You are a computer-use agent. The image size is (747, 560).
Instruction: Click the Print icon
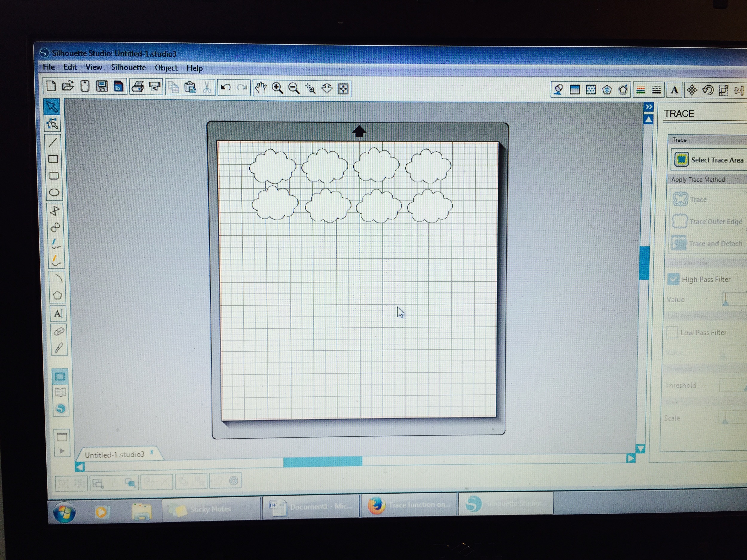point(138,87)
